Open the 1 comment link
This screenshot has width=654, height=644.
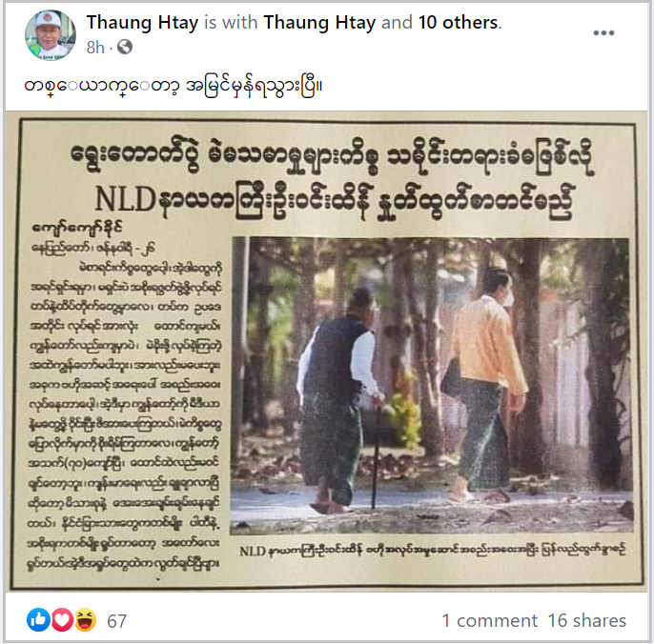tap(490, 620)
